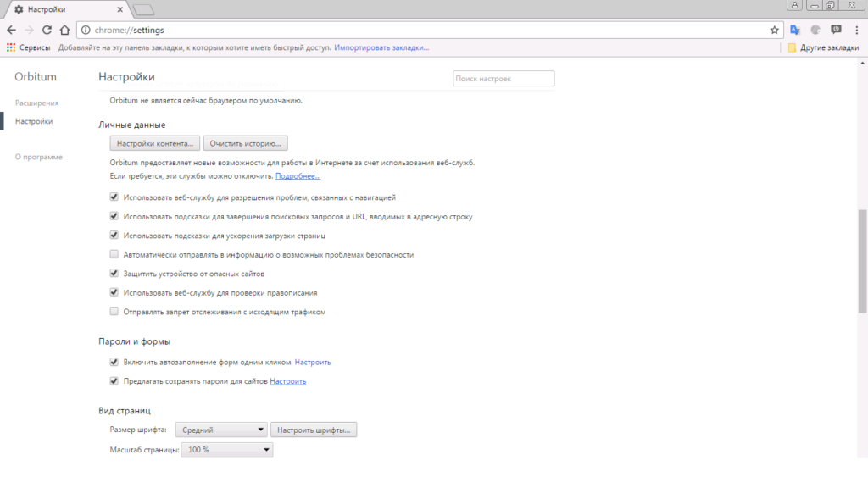This screenshot has width=868, height=488.
Task: Open О программе in the sidebar
Action: click(39, 157)
